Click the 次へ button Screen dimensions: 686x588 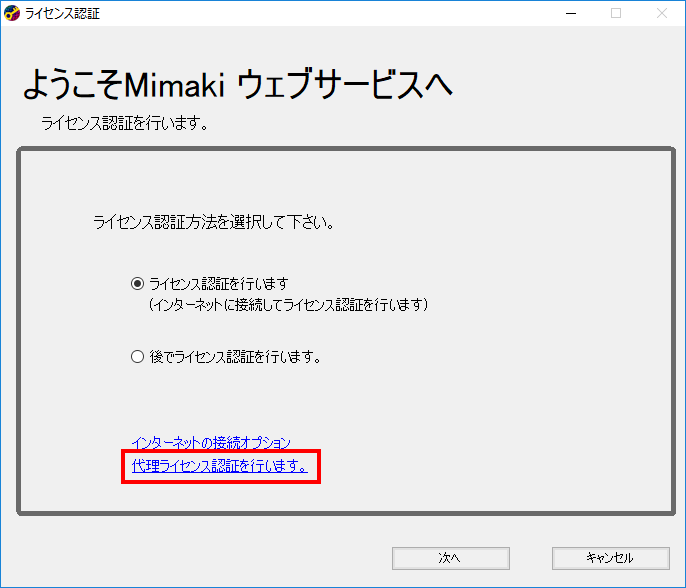[x=451, y=558]
